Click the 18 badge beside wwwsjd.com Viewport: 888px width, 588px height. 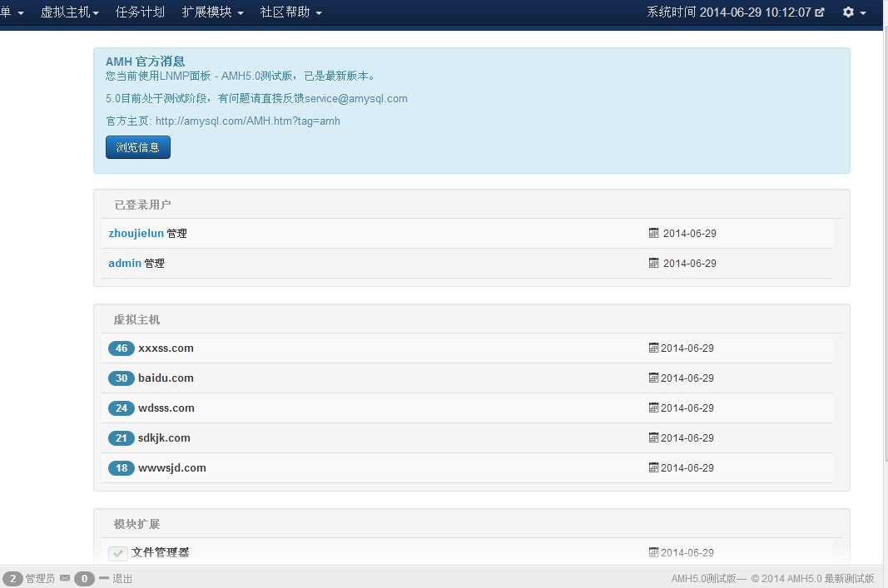pos(122,468)
